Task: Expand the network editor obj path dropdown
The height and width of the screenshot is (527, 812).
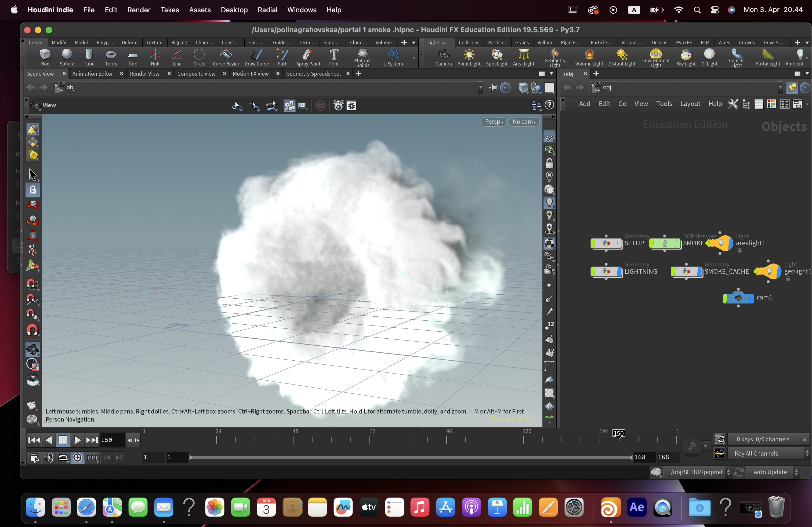Action: [x=780, y=87]
